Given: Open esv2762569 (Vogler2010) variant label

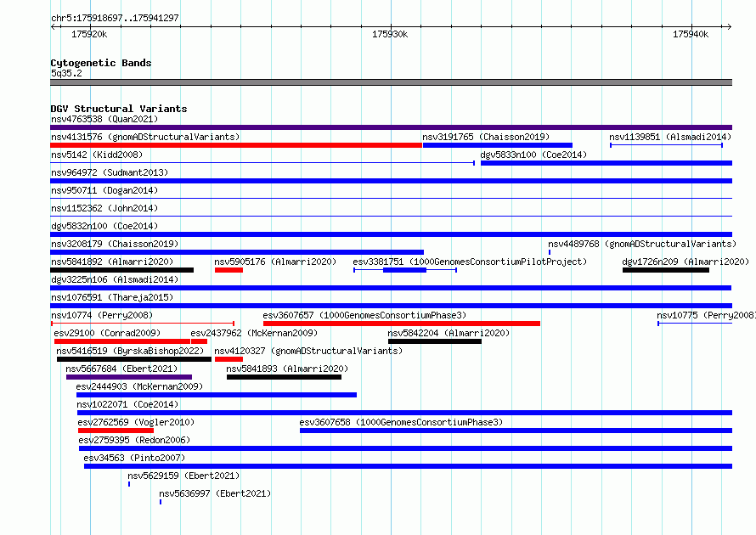Looking at the screenshot, I should (136, 422).
